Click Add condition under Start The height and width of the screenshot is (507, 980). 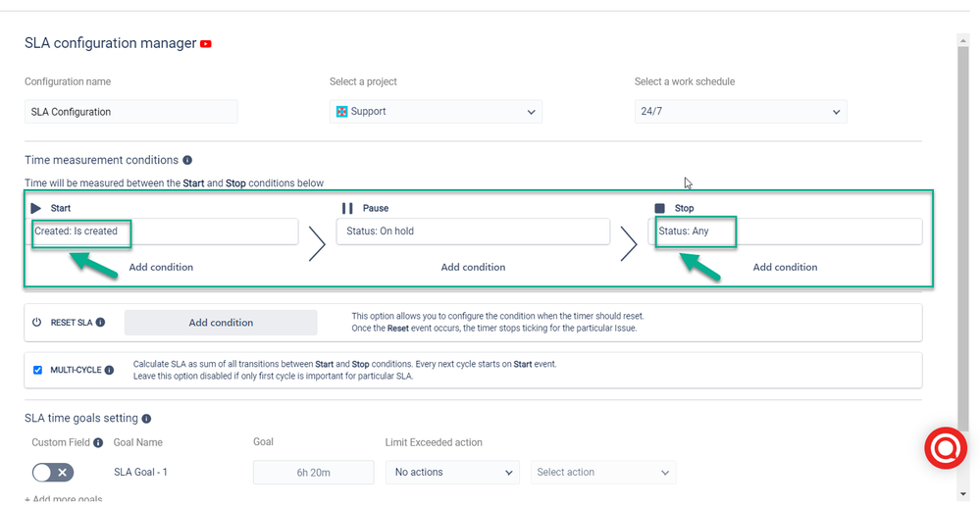(x=161, y=267)
